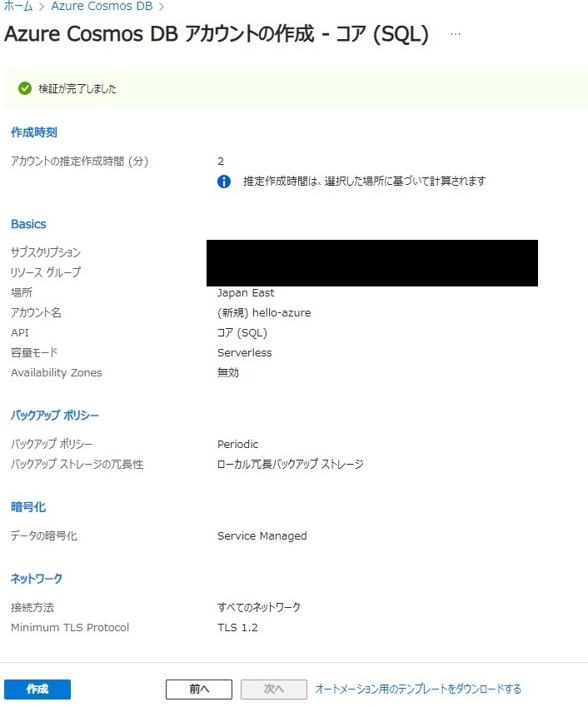Image resolution: width=588 pixels, height=707 pixels.
Task: Click the アカウントの推定作成時間 (分) label
Action: click(x=79, y=161)
